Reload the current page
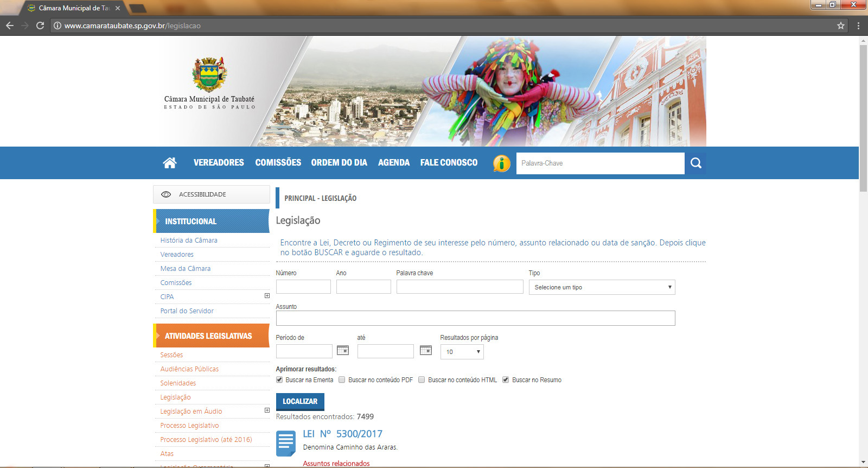 (x=40, y=26)
